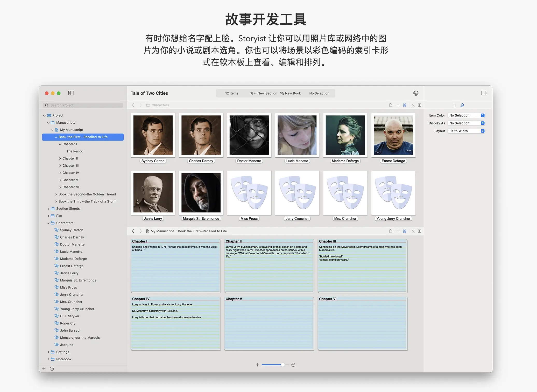
Task: Open the sliders settings inspector tab
Action: click(x=454, y=105)
